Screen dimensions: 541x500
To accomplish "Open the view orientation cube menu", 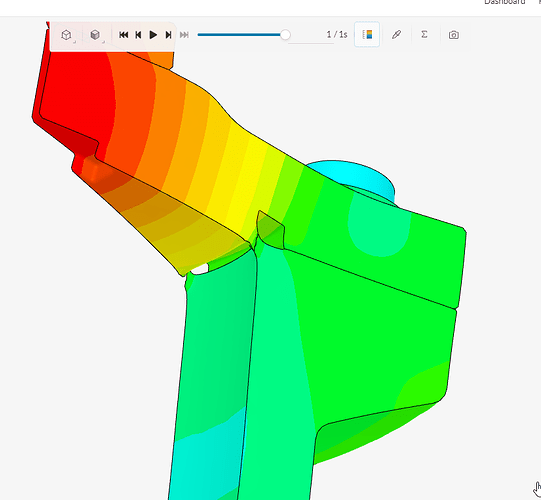I will 66,35.
